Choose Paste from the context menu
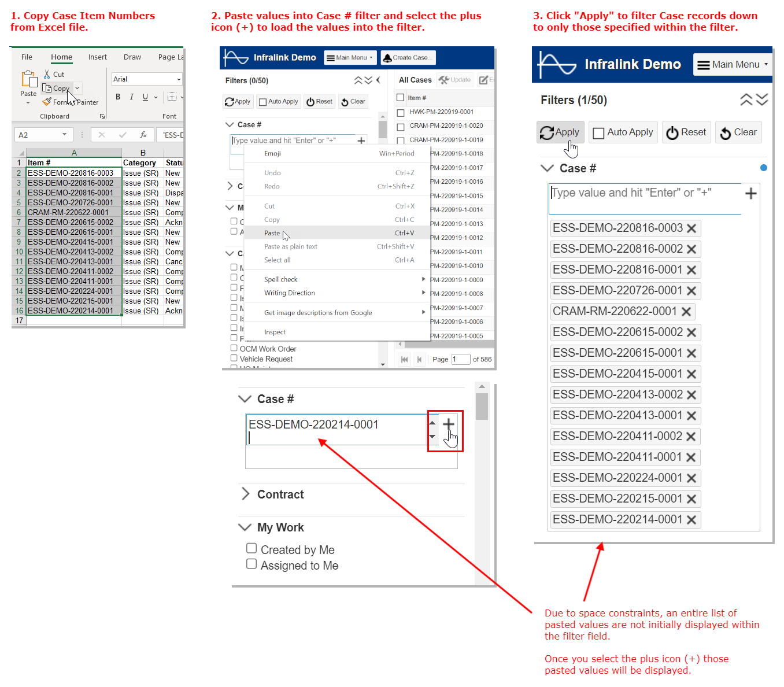This screenshot has width=784, height=687. pos(338,232)
